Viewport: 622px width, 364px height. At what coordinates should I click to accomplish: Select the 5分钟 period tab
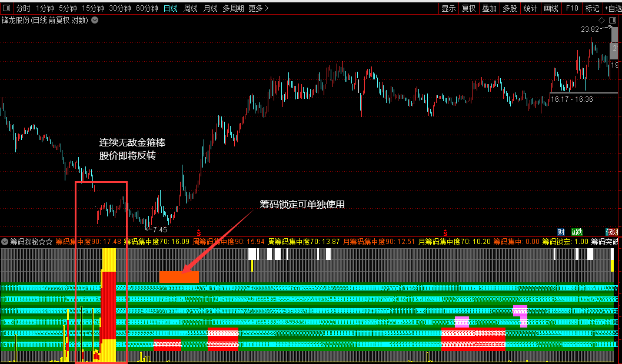[x=68, y=8]
